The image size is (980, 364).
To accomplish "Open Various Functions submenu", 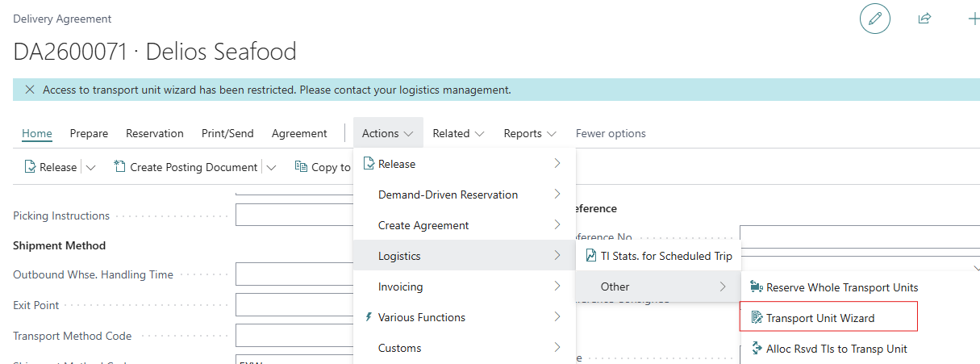I will pyautogui.click(x=465, y=317).
